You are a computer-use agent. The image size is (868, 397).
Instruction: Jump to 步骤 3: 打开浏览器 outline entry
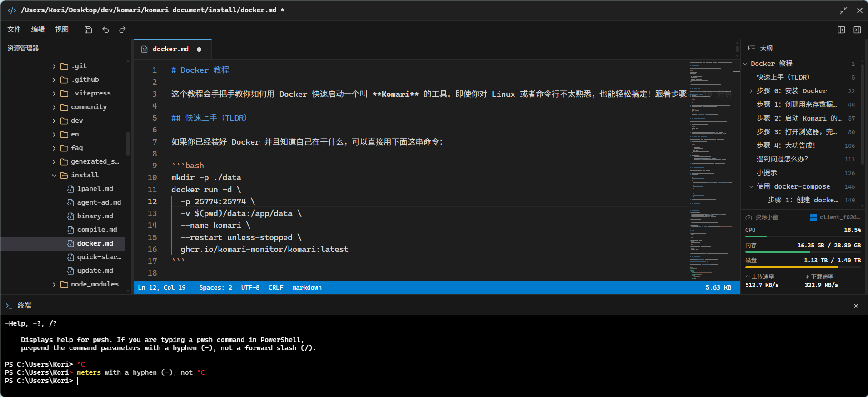[x=797, y=132]
